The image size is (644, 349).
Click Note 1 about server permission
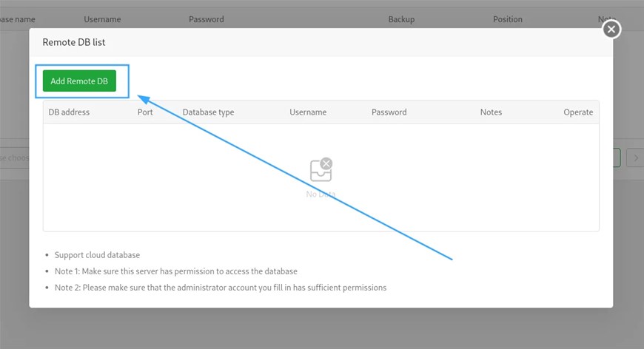pyautogui.click(x=175, y=271)
